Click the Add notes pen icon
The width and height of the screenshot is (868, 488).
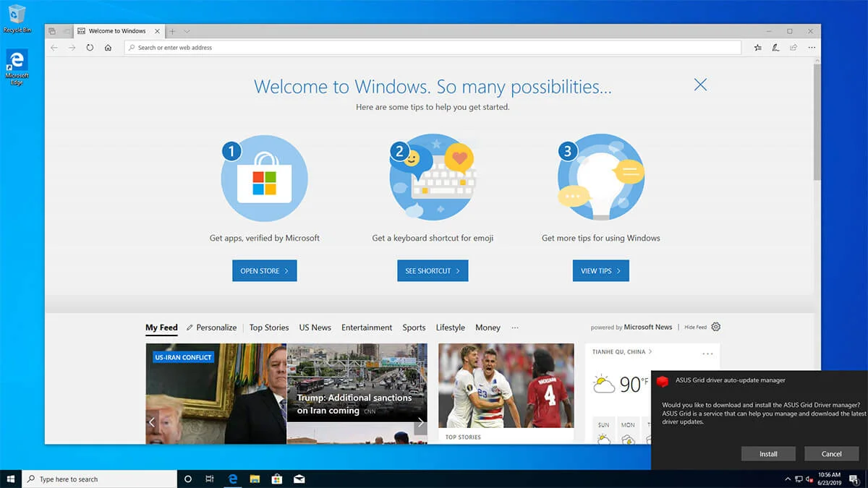point(775,48)
